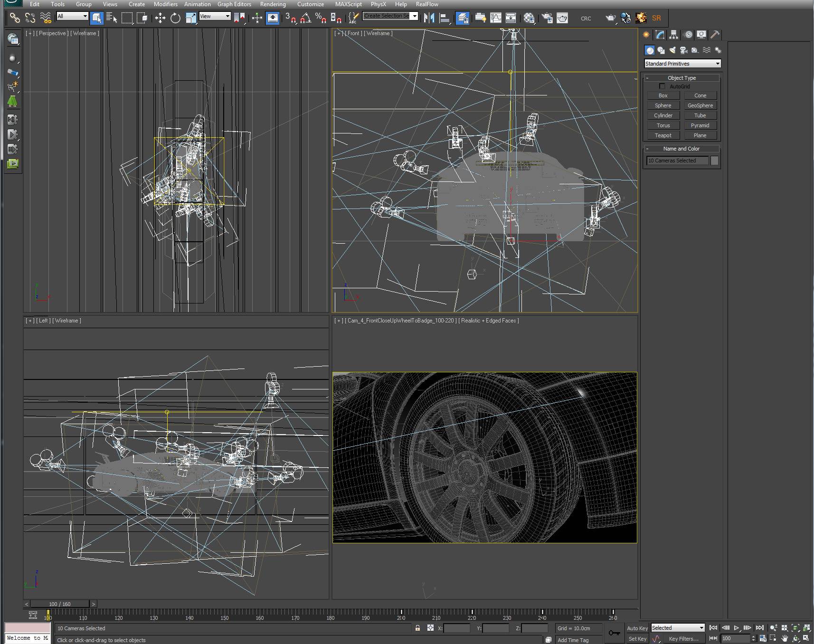Click the Key Filters button
The width and height of the screenshot is (814, 644).
coord(683,639)
